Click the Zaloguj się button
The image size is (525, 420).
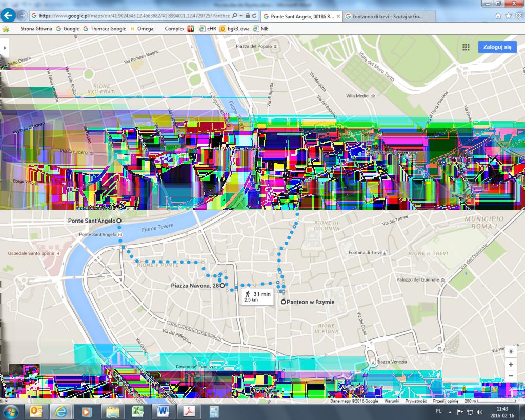(x=497, y=47)
